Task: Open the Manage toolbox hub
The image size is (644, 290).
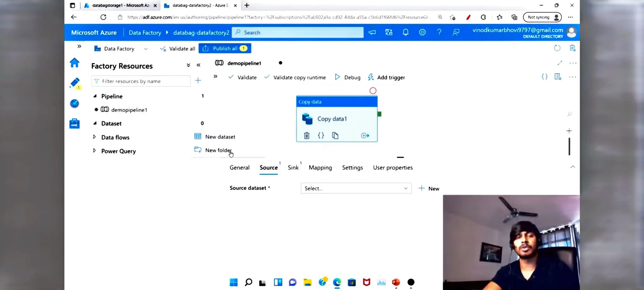Action: pyautogui.click(x=75, y=123)
